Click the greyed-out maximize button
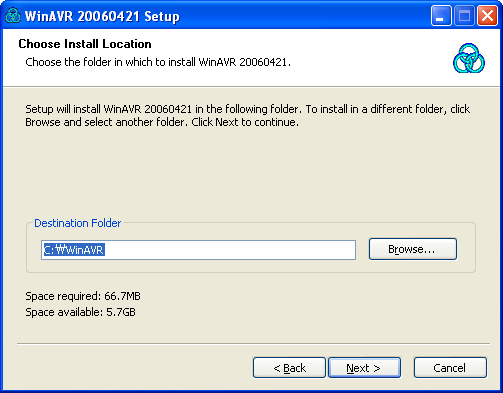The image size is (503, 393). 464,16
